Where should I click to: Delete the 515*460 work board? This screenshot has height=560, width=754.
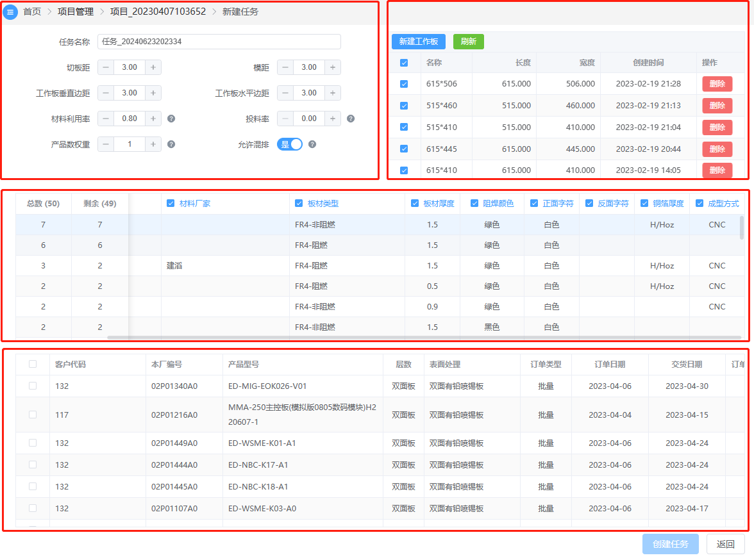tap(717, 105)
